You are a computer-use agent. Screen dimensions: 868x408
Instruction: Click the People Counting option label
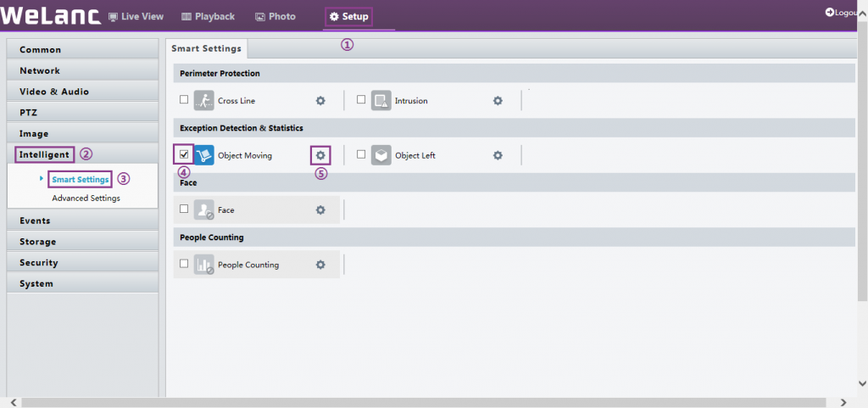(248, 265)
